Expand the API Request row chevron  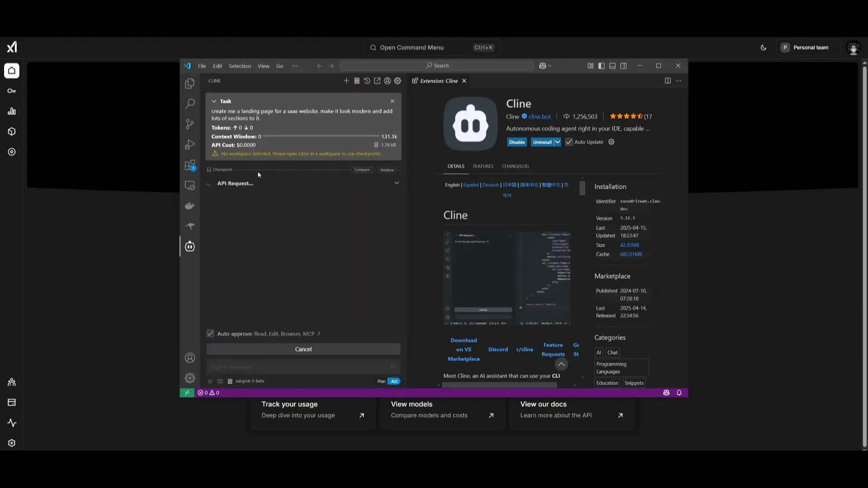click(397, 183)
